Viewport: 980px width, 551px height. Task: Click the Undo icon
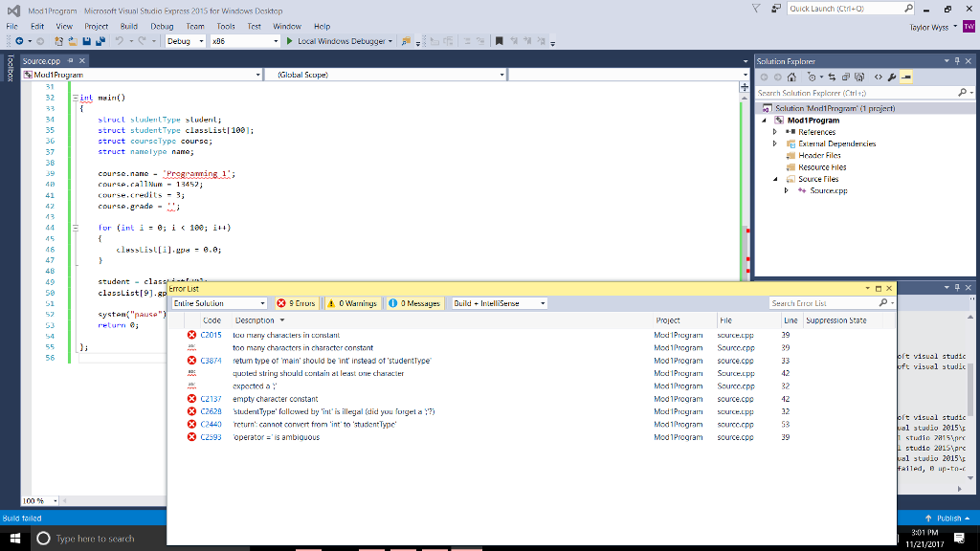click(x=119, y=39)
